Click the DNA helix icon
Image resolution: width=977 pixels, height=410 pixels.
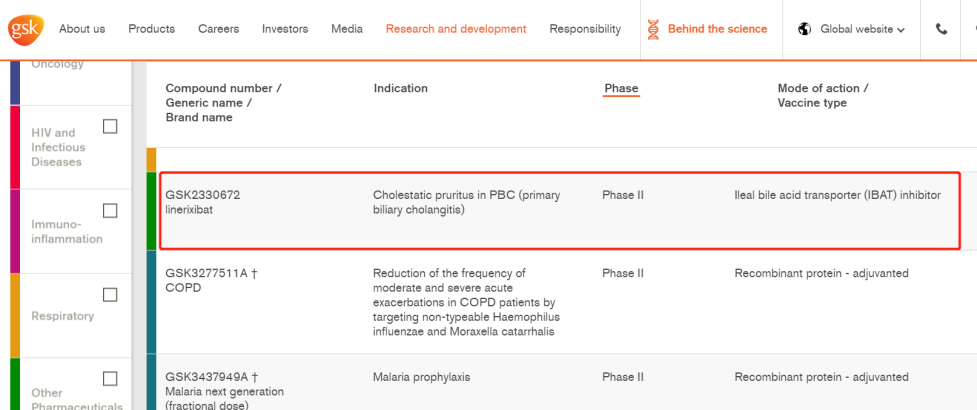[x=653, y=29]
